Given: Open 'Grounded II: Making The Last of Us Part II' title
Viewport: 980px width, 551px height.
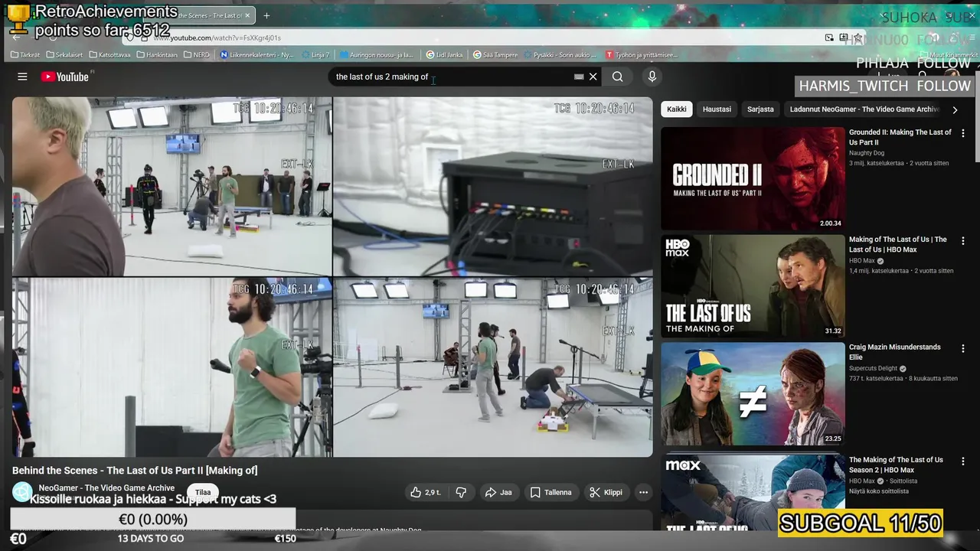Looking at the screenshot, I should 900,137.
